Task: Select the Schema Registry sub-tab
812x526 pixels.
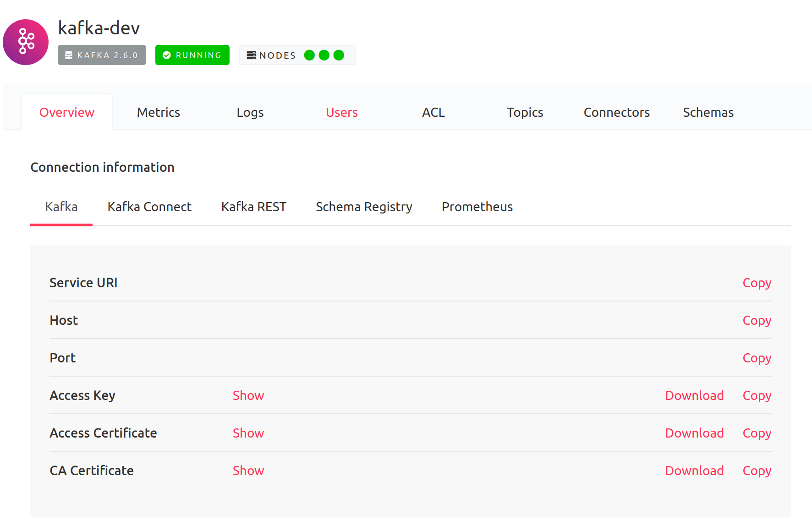Action: point(364,207)
